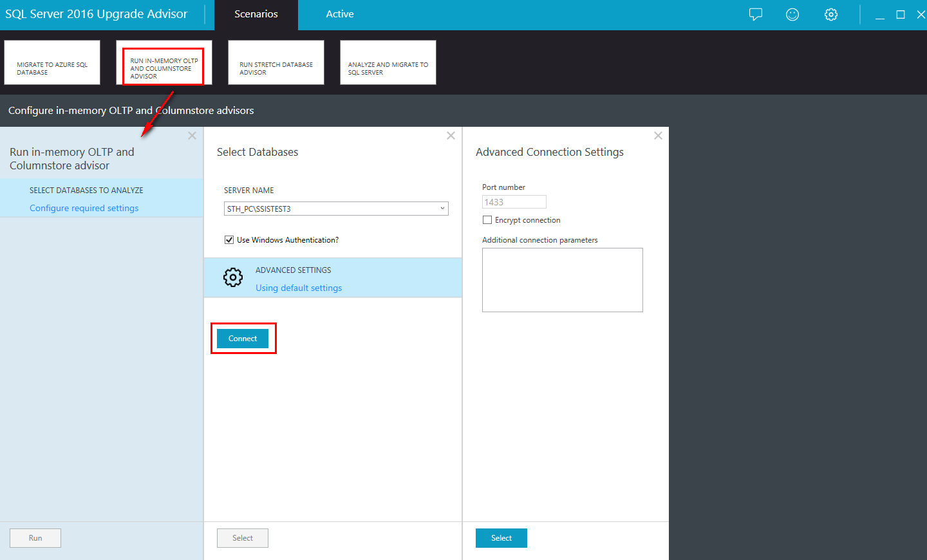Viewport: 927px width, 560px height.
Task: Open the settings gear in title bar
Action: click(x=831, y=14)
